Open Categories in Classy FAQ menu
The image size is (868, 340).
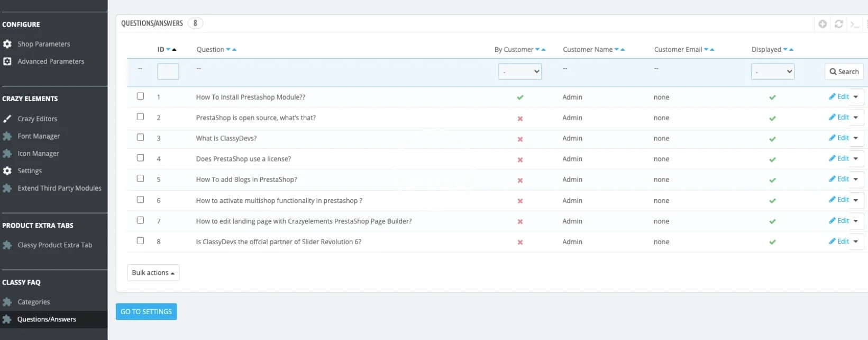[x=33, y=302]
